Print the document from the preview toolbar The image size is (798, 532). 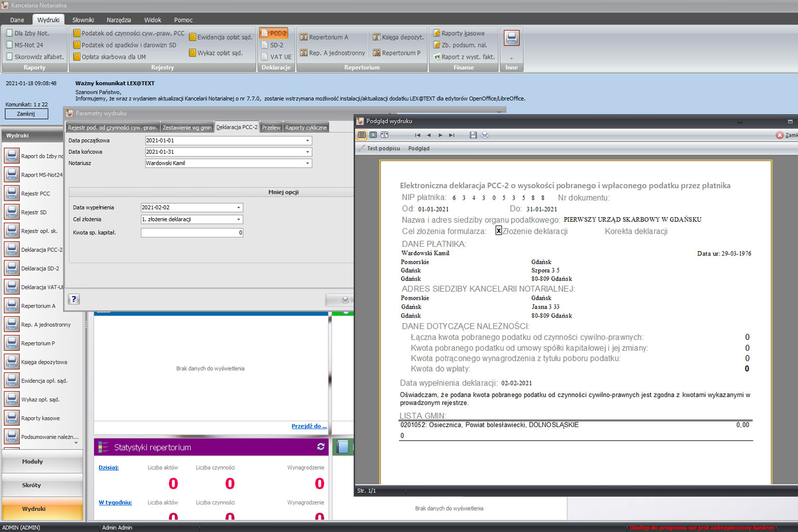tap(485, 135)
